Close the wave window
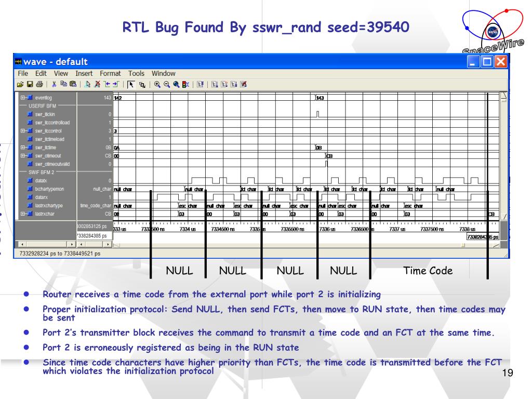Image resolution: width=532 pixels, height=399 pixels. pos(501,62)
